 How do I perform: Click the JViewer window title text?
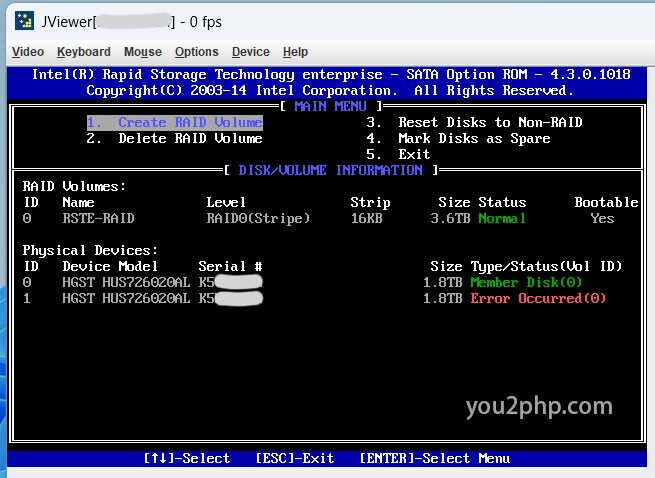tap(131, 22)
